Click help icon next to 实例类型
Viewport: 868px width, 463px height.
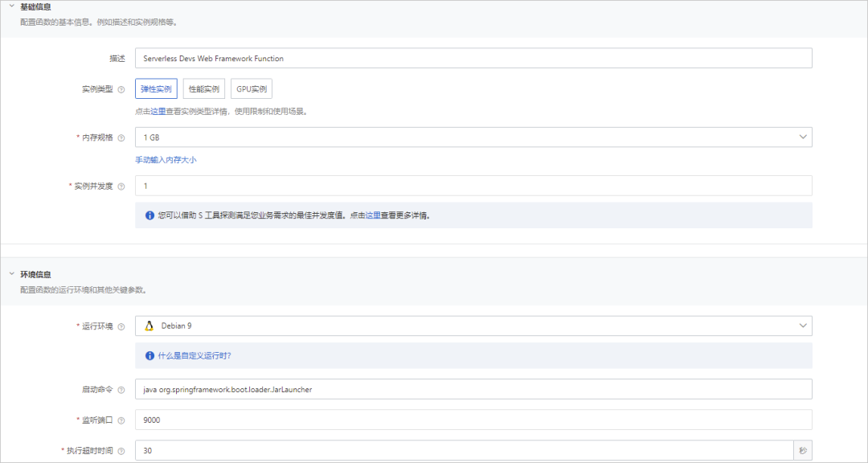pos(121,89)
